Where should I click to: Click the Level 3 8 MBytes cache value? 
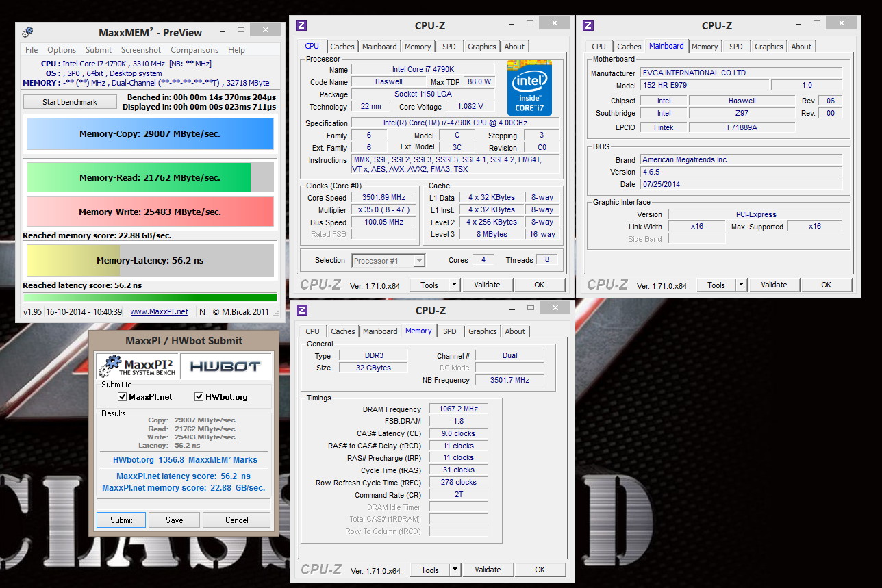click(x=492, y=234)
